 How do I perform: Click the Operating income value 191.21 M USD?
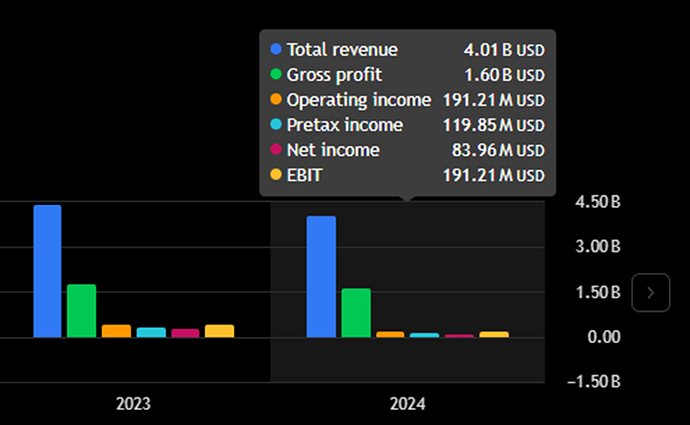coord(495,100)
